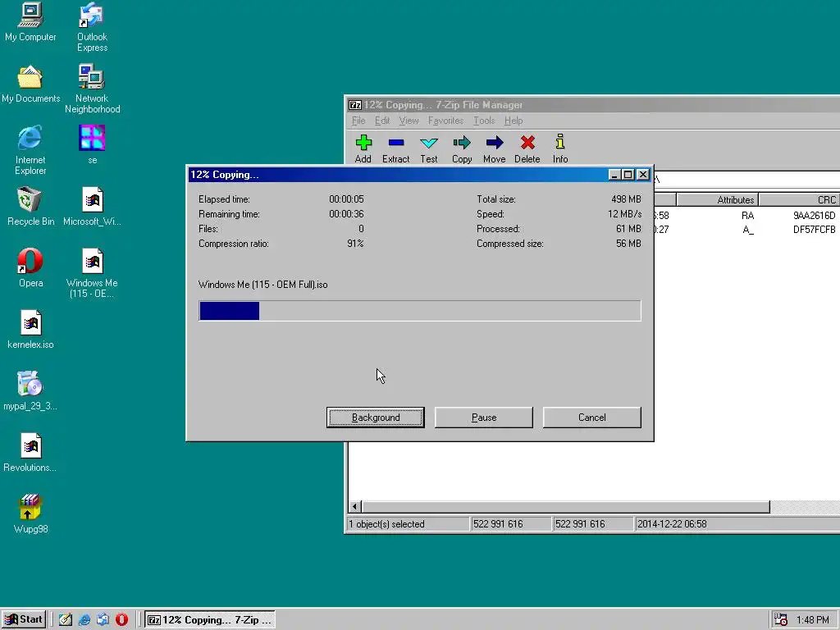Open Edit menu in 7-Zip File Manager

coord(382,121)
